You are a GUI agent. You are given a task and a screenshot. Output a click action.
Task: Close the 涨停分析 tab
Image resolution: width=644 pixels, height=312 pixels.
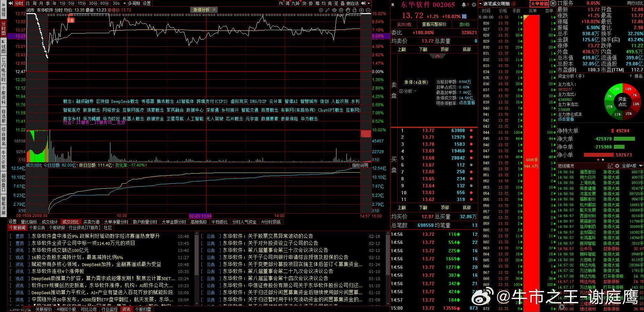click(214, 10)
